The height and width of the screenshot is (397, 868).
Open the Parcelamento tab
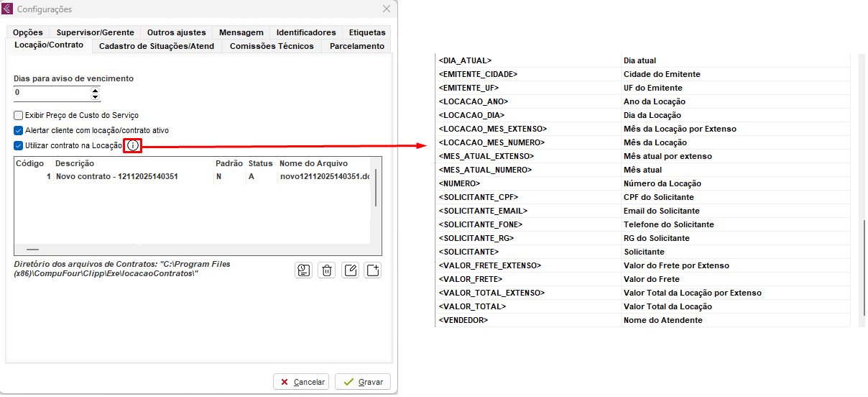pyautogui.click(x=357, y=46)
